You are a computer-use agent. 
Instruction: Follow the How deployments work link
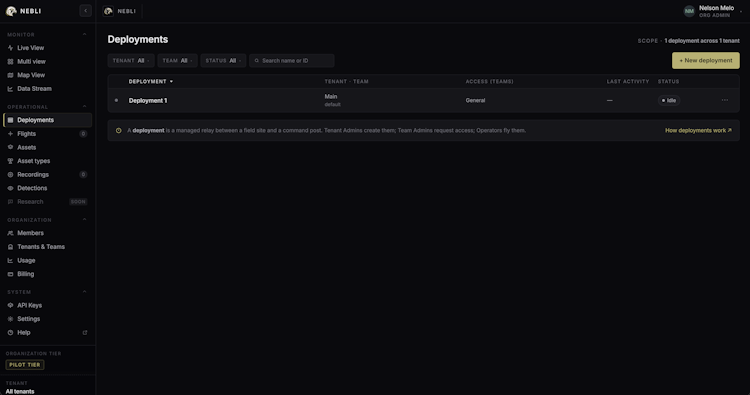(698, 131)
